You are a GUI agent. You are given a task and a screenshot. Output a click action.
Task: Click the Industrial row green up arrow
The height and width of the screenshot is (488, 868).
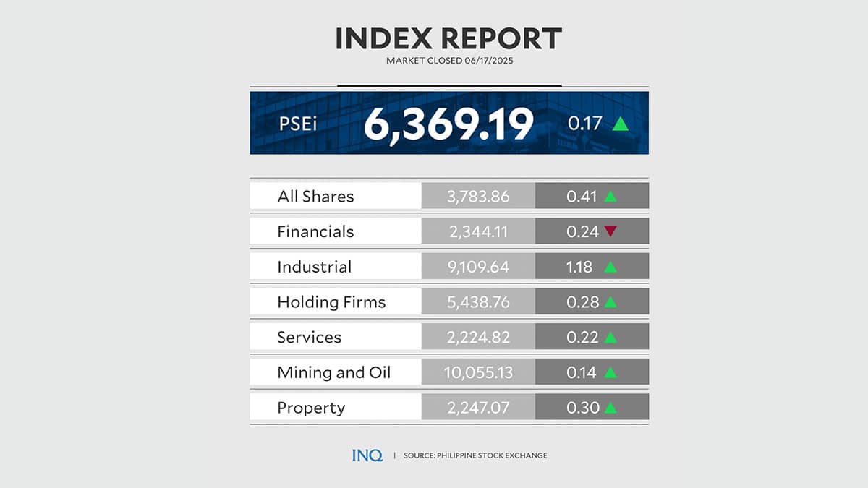tap(610, 267)
